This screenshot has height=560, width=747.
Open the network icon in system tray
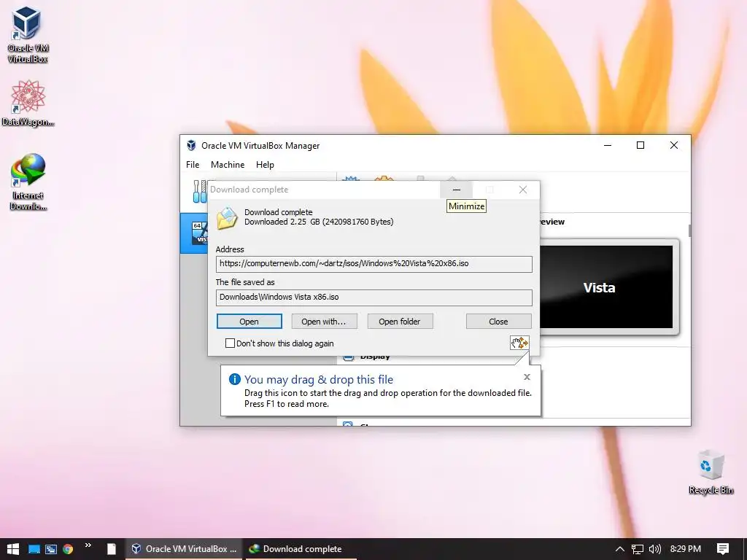tap(637, 549)
